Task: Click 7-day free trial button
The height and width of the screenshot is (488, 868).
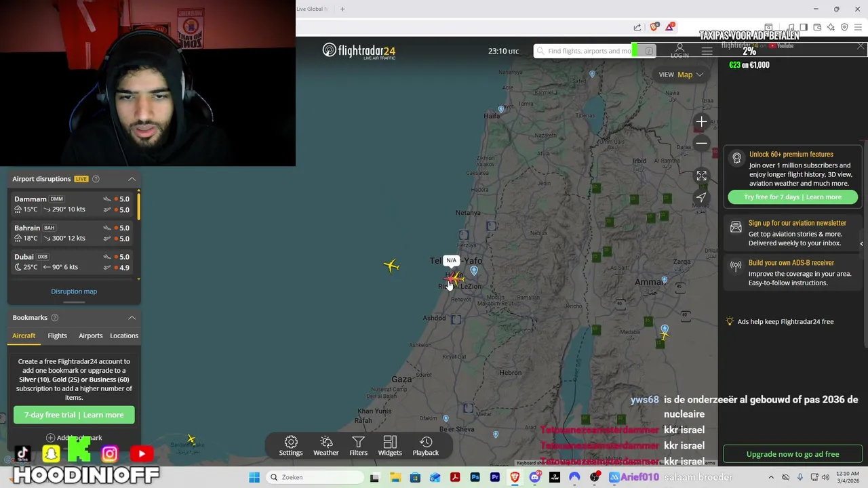Action: point(74,415)
